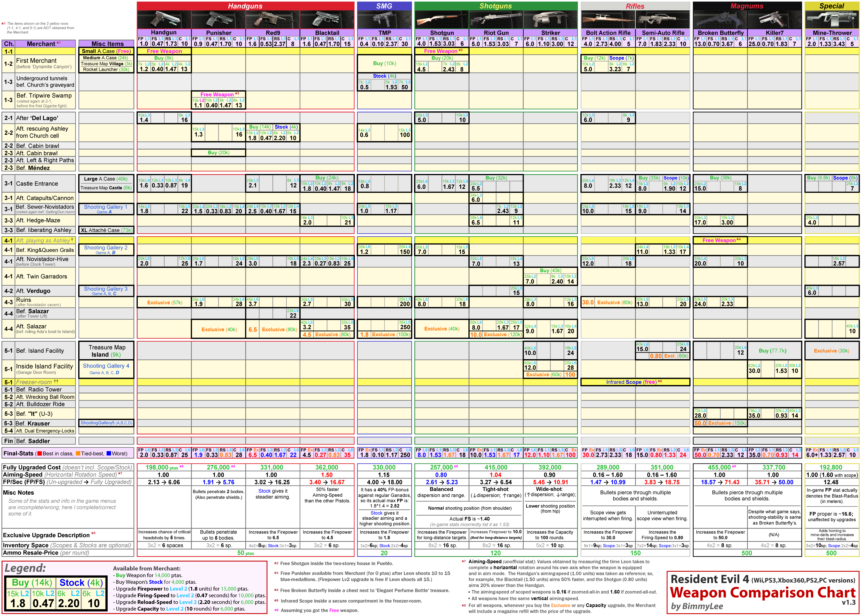Click the 'Misc Notes' heading
861x616 pixels.
click(19, 493)
